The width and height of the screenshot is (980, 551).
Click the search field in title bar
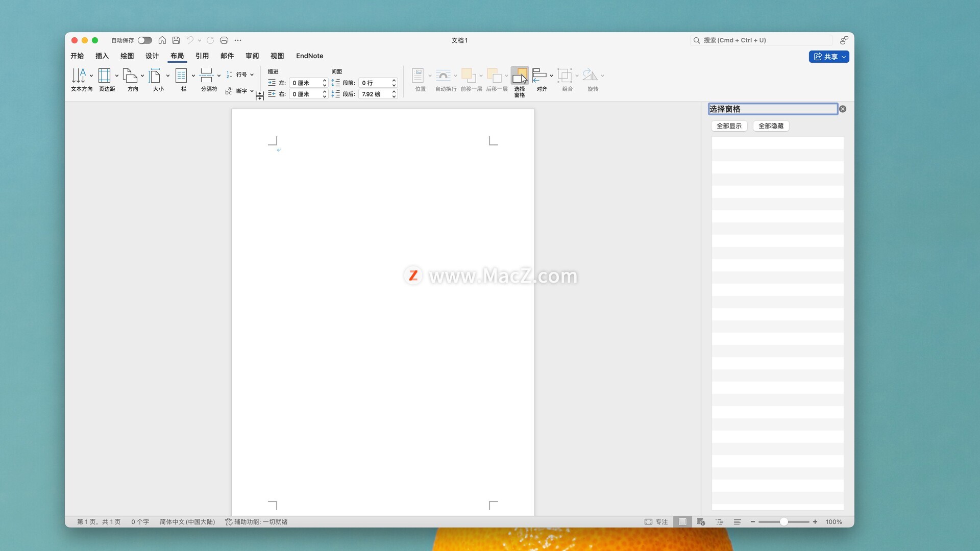pos(762,40)
